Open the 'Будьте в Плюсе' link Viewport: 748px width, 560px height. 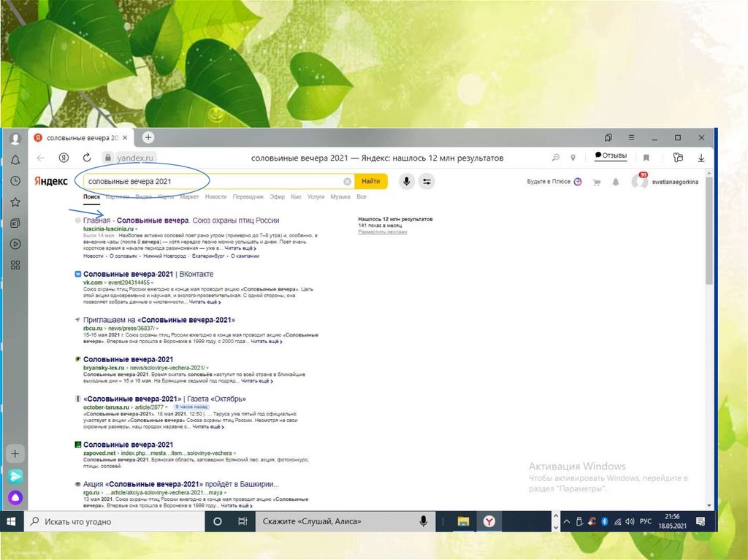click(554, 182)
